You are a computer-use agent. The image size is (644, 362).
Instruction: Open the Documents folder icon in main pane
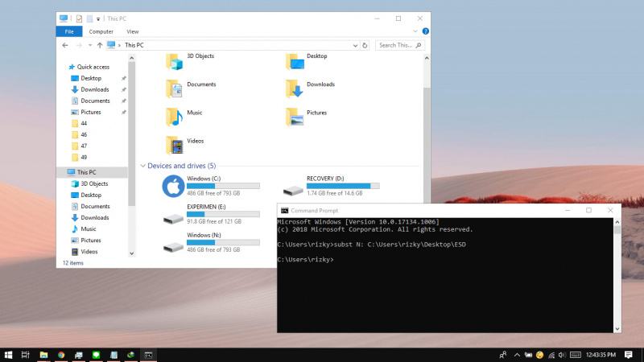coord(174,89)
